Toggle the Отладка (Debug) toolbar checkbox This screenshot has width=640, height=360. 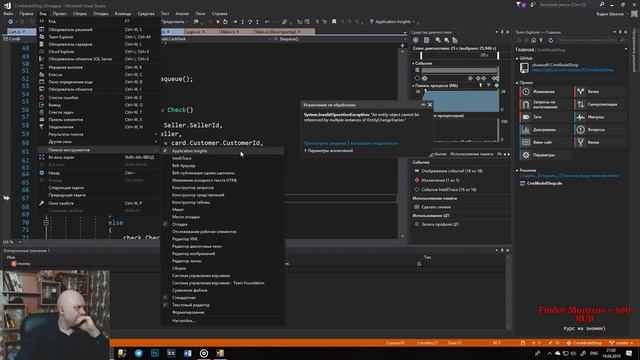pos(165,224)
